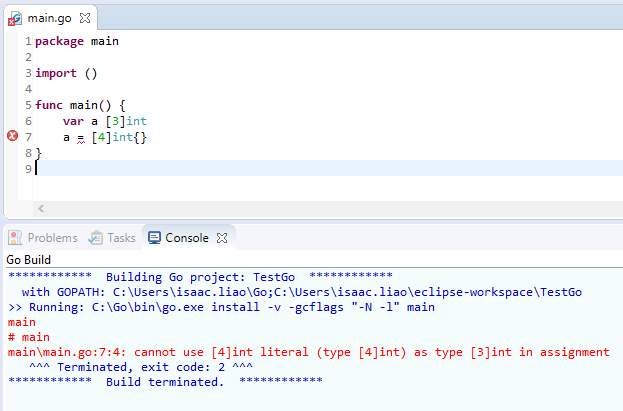Open the Tasks tab
Image resolution: width=623 pixels, height=411 pixels.
121,238
